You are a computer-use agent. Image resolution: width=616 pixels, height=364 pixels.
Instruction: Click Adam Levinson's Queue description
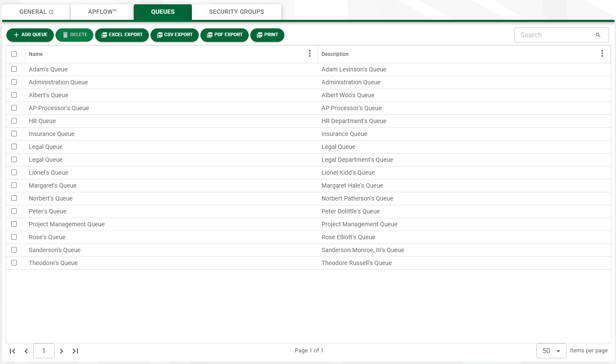click(354, 69)
